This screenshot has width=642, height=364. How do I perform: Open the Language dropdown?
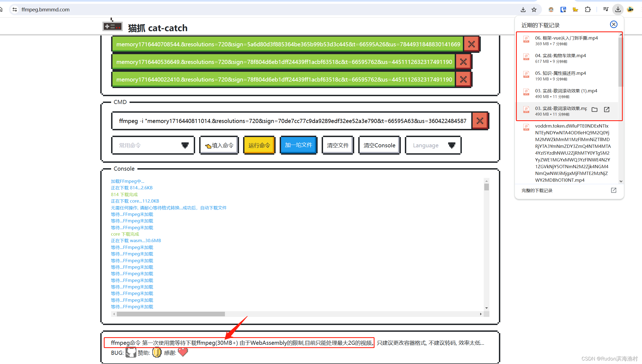433,145
